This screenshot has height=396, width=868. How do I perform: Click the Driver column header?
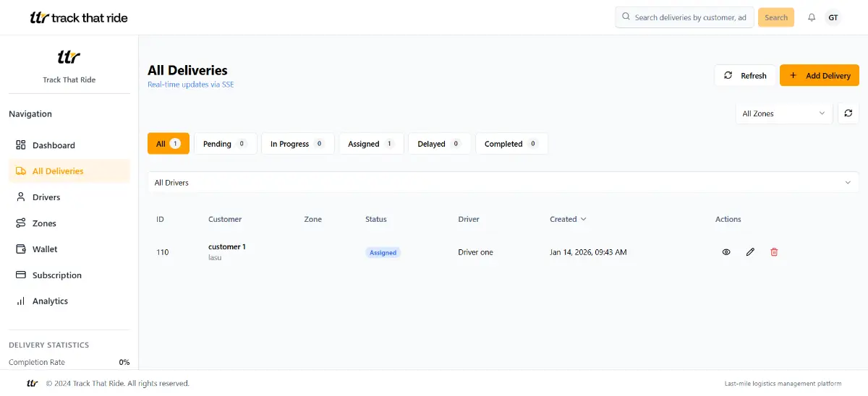coord(469,219)
